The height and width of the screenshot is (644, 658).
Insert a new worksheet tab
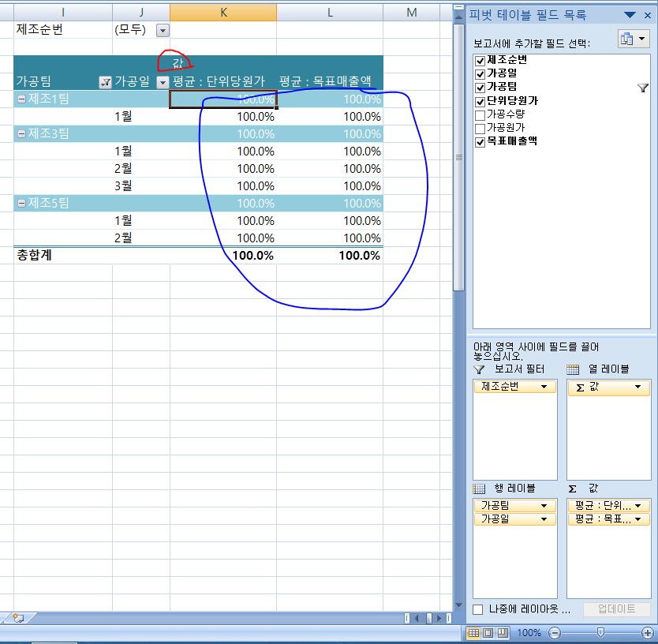(x=17, y=618)
